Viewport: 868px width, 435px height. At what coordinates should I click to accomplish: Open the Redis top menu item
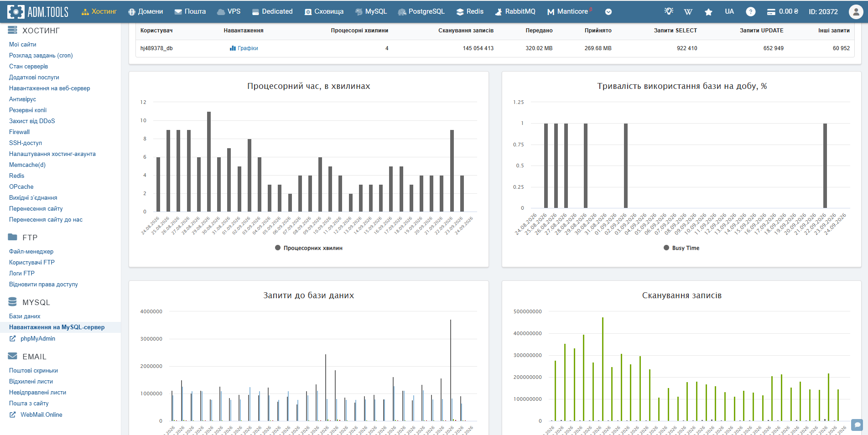click(x=470, y=11)
